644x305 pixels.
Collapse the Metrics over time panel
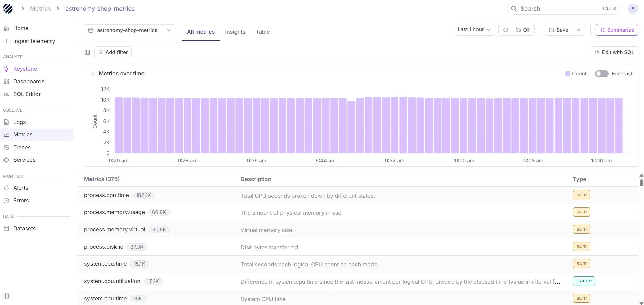(92, 74)
